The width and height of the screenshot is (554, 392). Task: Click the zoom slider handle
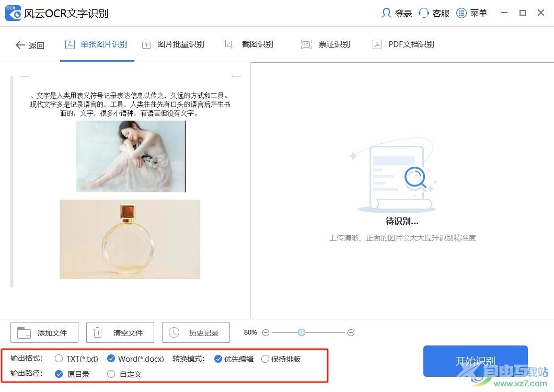[302, 332]
